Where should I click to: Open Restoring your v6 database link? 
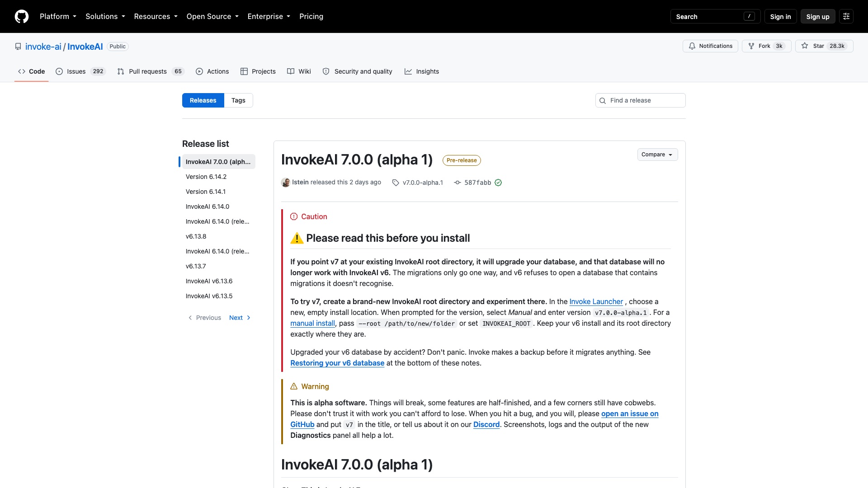pyautogui.click(x=337, y=363)
